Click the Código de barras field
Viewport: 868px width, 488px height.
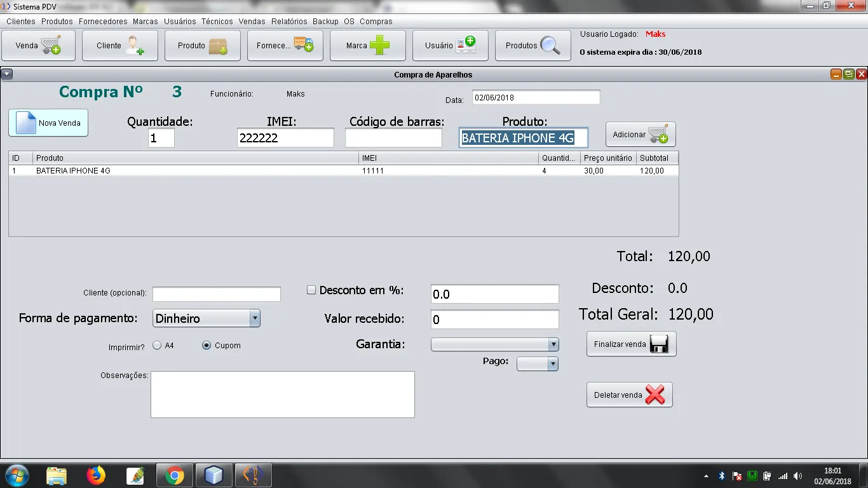[393, 138]
